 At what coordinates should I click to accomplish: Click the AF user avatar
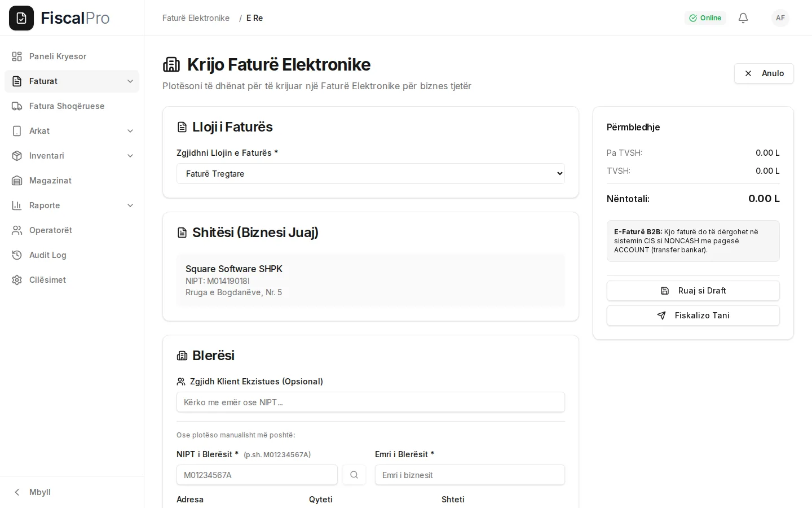780,18
